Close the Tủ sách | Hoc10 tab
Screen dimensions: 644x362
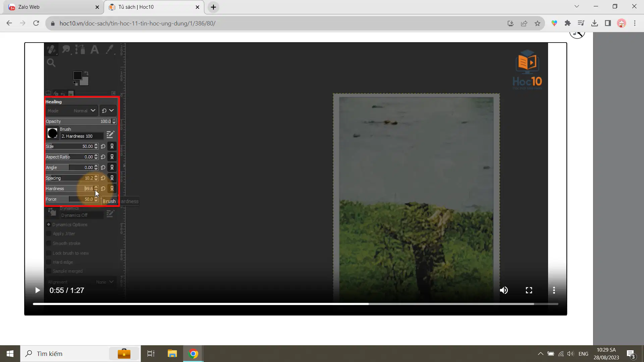point(198,7)
